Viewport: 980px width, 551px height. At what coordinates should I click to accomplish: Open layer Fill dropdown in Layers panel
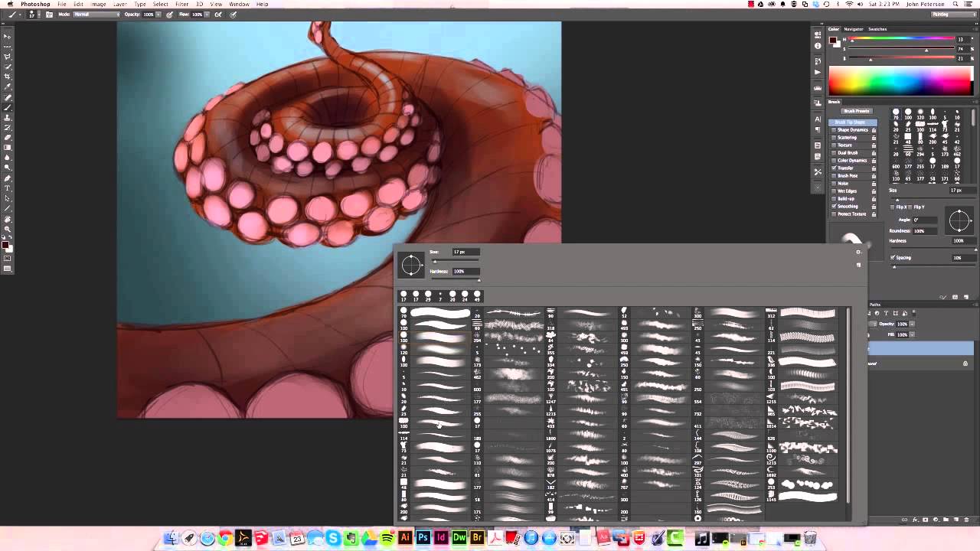(x=912, y=334)
